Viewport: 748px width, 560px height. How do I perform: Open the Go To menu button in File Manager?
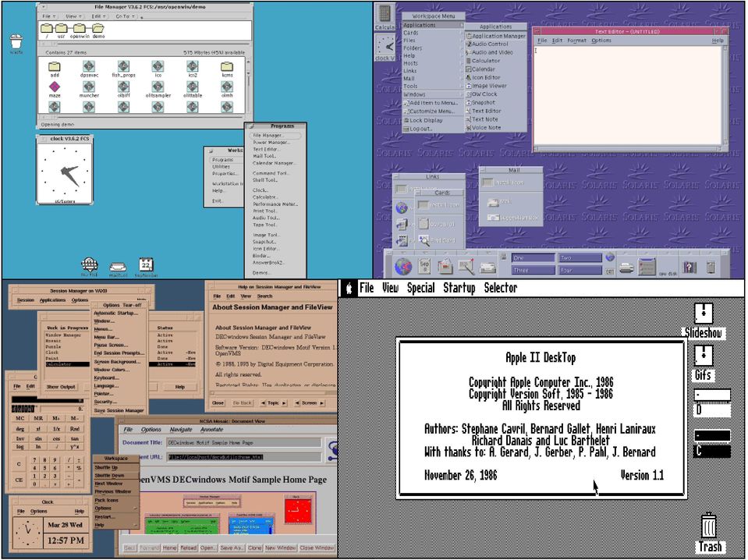pyautogui.click(x=125, y=16)
